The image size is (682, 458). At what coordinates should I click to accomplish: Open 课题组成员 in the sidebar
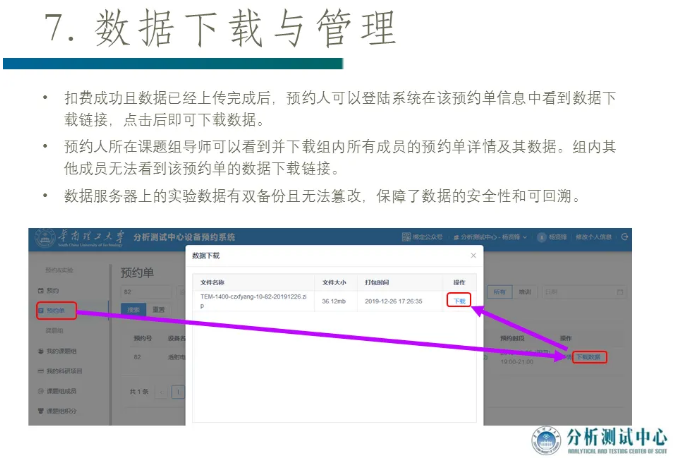click(x=62, y=390)
